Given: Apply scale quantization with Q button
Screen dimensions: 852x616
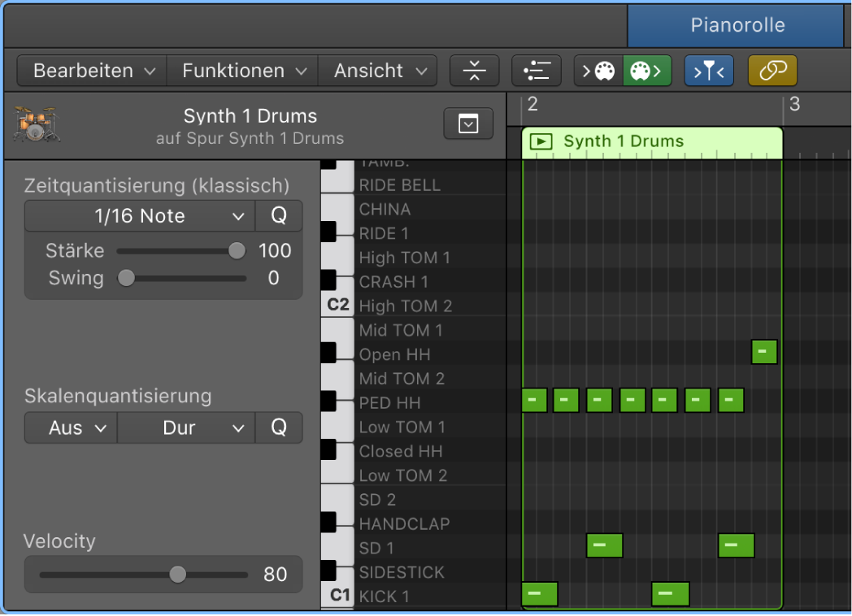Looking at the screenshot, I should (278, 427).
